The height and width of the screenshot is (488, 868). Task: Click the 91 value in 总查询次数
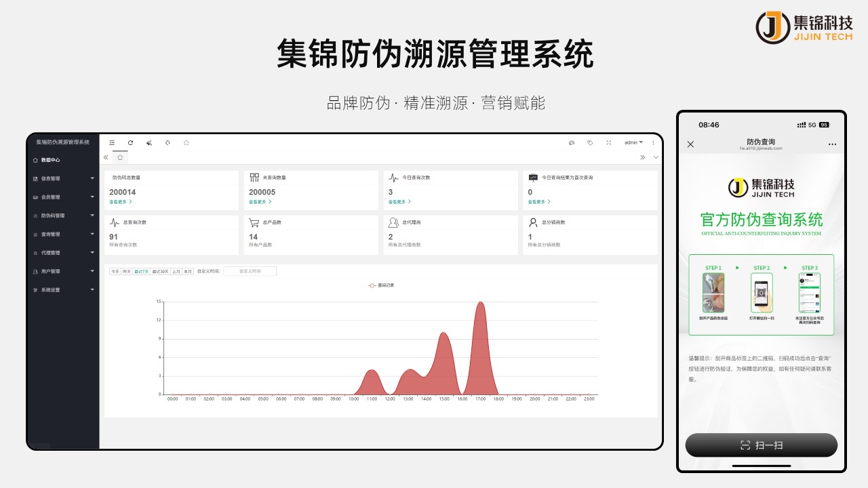(113, 237)
